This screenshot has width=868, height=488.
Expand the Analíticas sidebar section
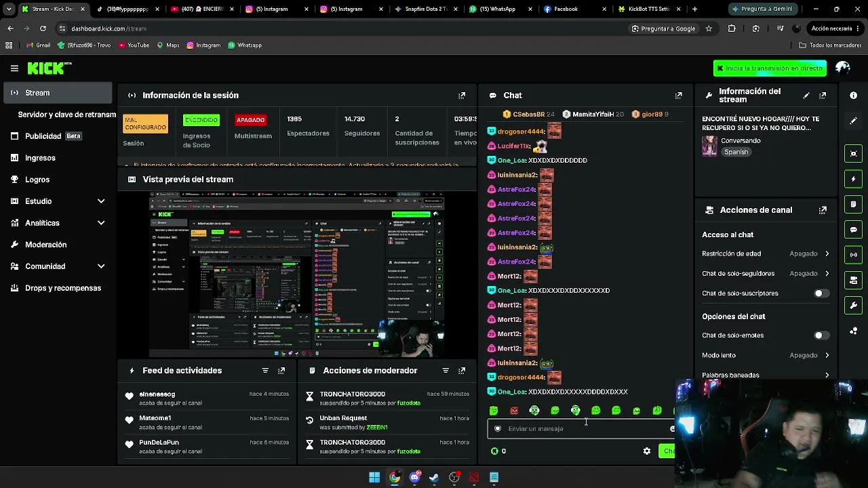click(x=58, y=223)
